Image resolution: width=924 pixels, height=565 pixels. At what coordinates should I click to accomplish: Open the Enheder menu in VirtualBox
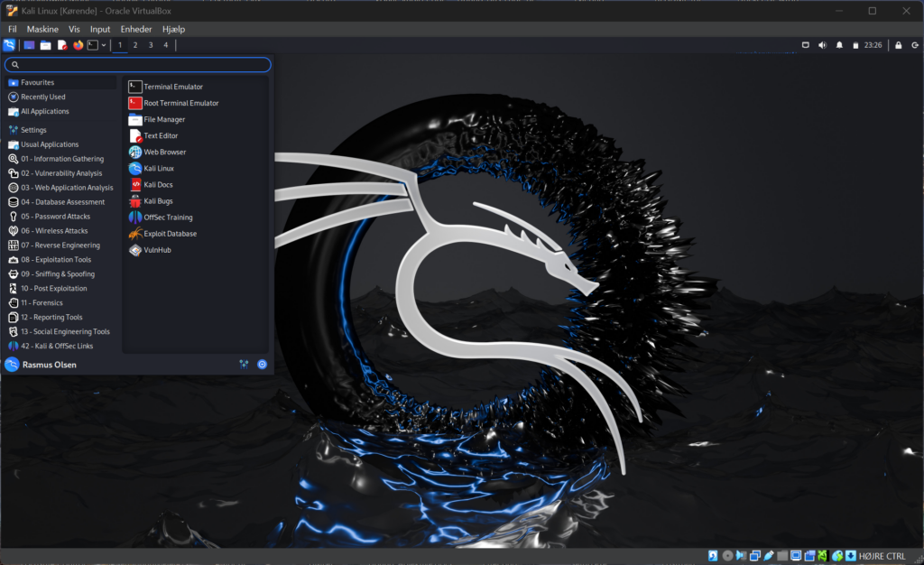click(x=136, y=29)
